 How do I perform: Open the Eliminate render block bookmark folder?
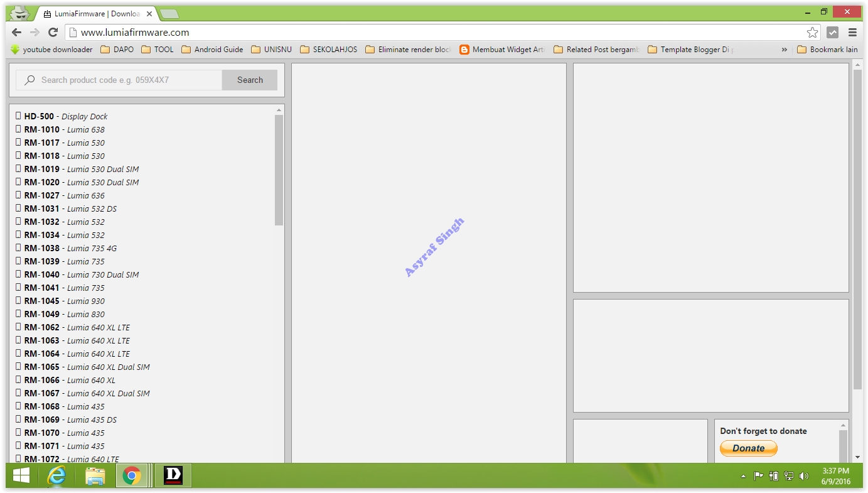click(409, 50)
